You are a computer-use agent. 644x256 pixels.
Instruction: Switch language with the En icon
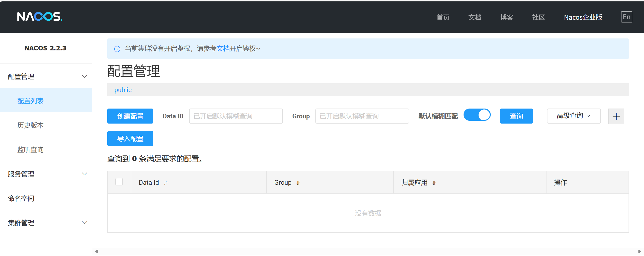pos(626,17)
